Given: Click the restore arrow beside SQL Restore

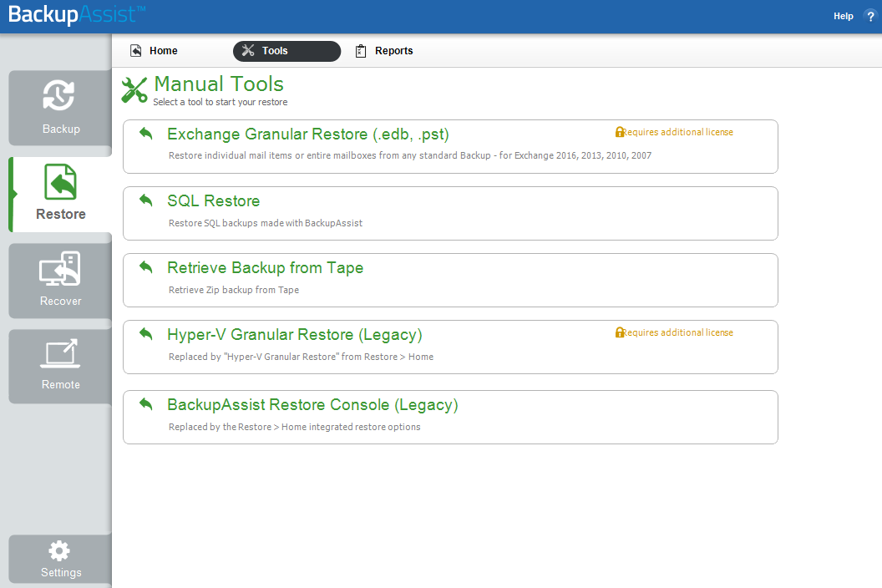Looking at the screenshot, I should pyautogui.click(x=146, y=200).
